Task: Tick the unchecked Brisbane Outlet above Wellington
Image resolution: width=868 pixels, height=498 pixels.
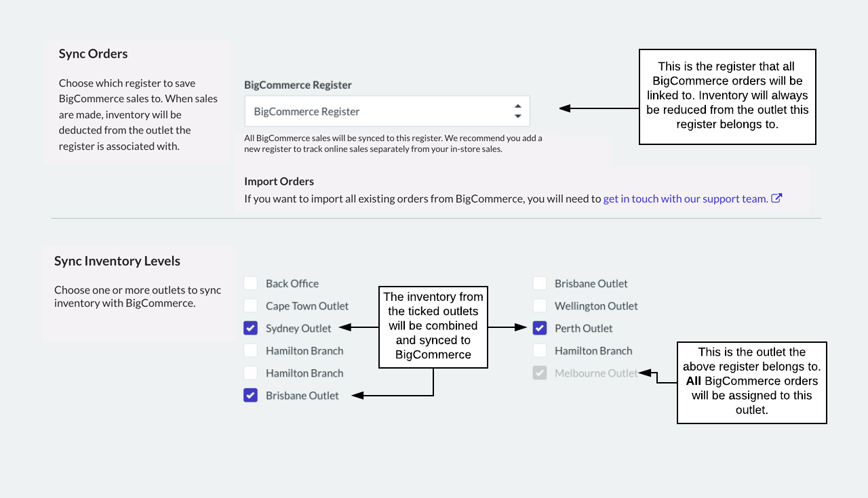Action: (540, 283)
